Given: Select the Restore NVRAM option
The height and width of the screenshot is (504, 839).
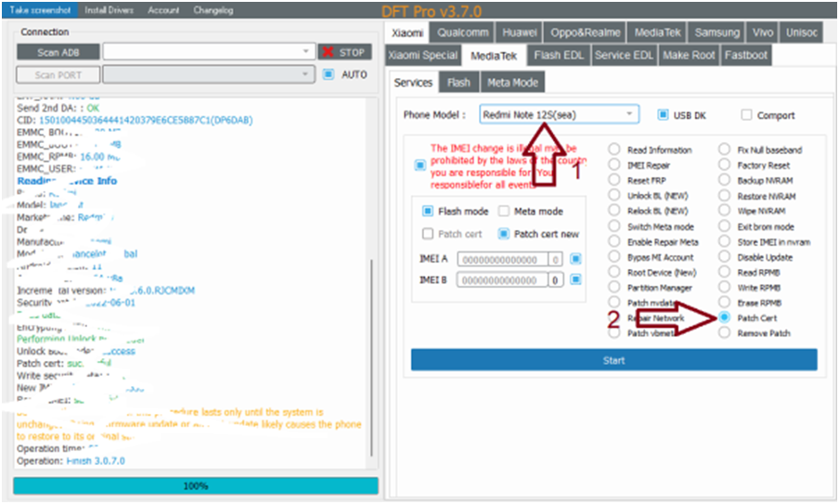Looking at the screenshot, I should (x=724, y=195).
